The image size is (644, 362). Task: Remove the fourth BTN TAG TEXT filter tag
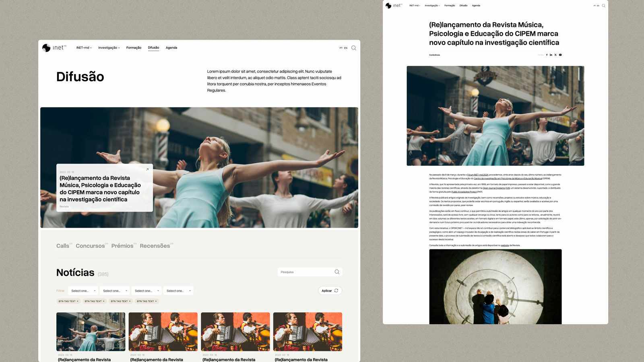(x=156, y=301)
